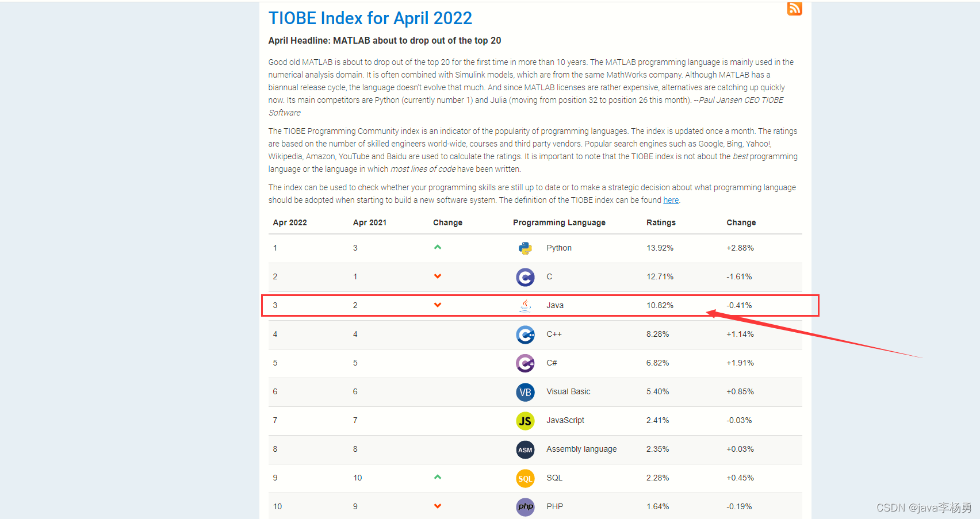
Task: Click the 'Java' language name
Action: tap(555, 305)
